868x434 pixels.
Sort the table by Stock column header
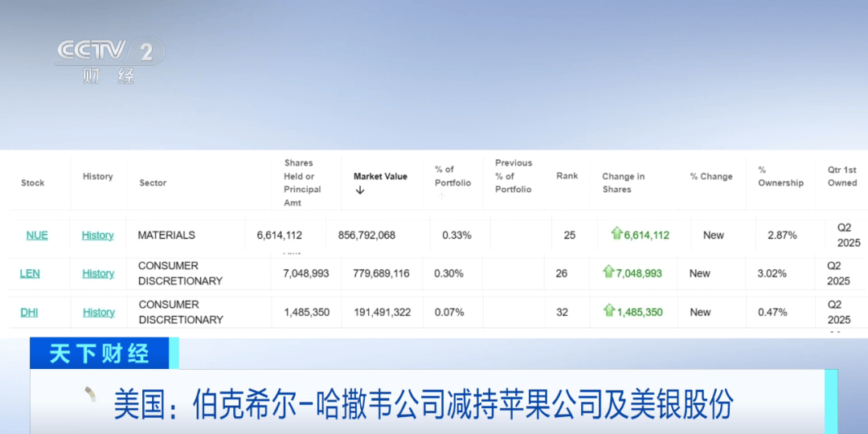(33, 182)
